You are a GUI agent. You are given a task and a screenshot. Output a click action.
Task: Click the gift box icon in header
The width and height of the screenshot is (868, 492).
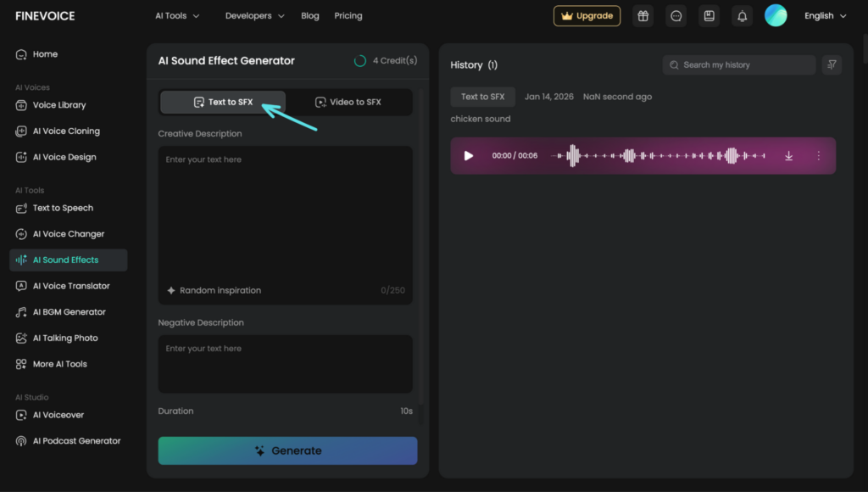point(643,16)
